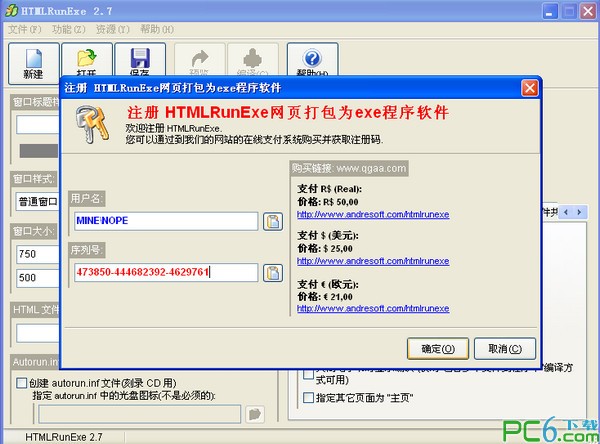Paste into username field using clipboard icon
This screenshot has width=600, height=444.
[x=273, y=221]
